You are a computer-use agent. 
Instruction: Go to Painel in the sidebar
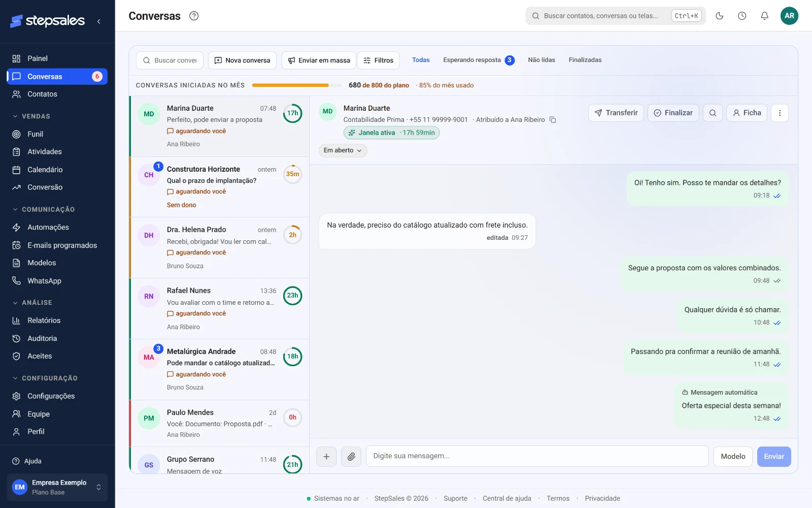tap(57, 58)
